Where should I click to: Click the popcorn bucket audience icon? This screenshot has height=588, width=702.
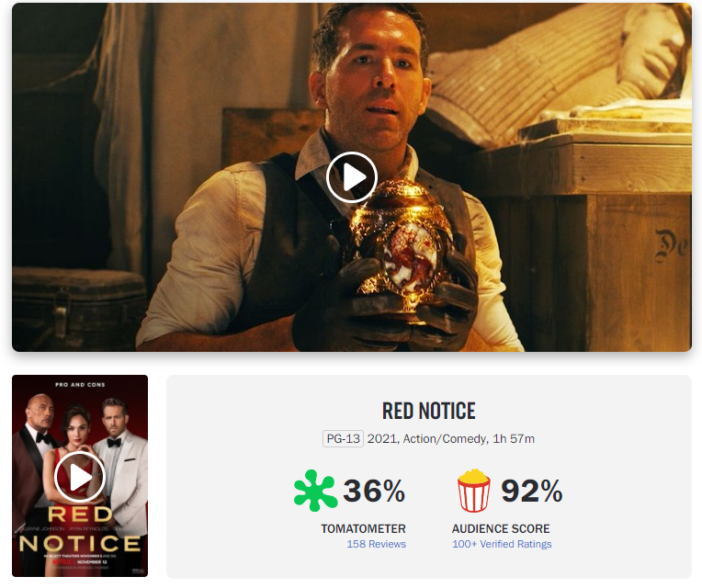pos(474,491)
